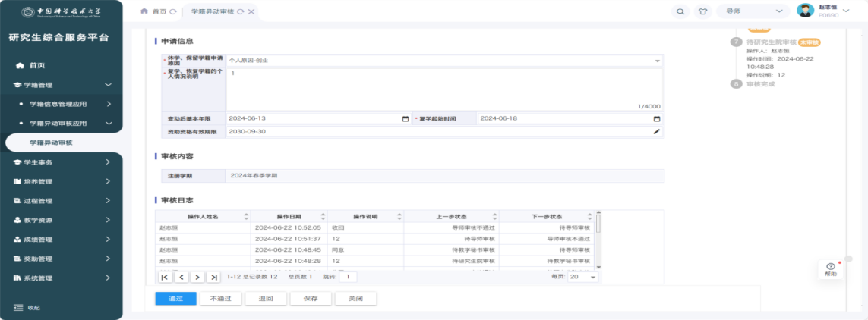Refresh icon on the 首页 tab

[173, 12]
